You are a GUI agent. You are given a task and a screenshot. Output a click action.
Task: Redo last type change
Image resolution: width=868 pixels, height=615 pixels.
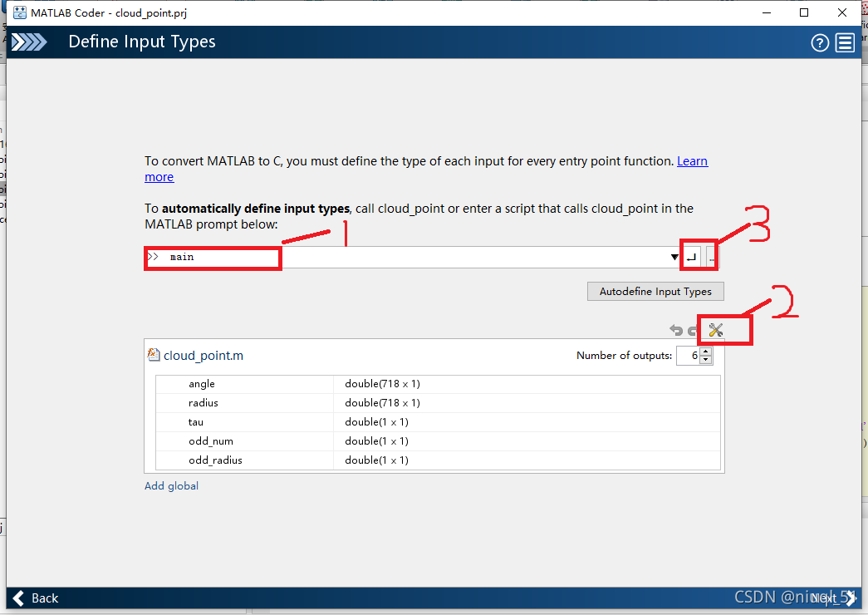pos(692,331)
